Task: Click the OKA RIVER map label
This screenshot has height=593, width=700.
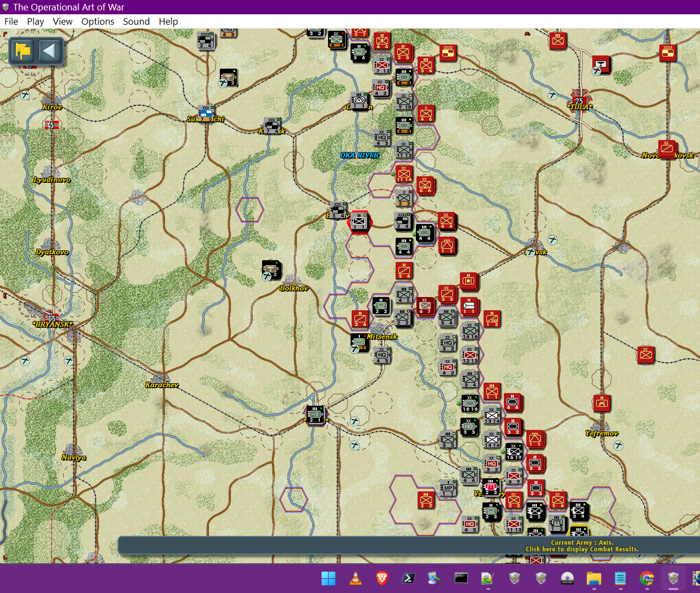Action: pyautogui.click(x=359, y=155)
